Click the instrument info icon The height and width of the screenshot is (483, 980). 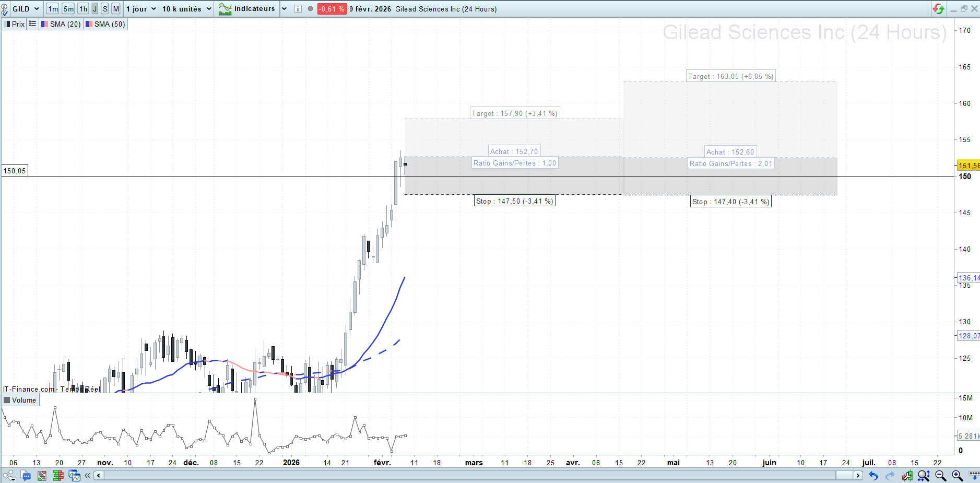pos(298,9)
